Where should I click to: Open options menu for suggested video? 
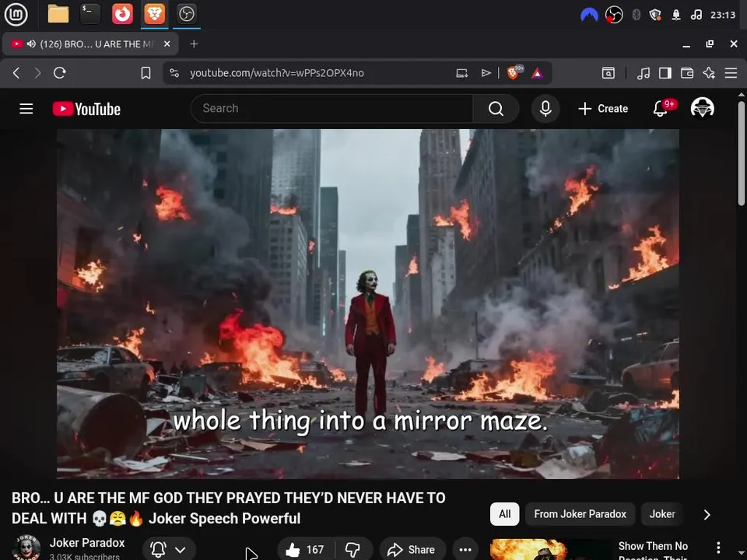click(718, 548)
